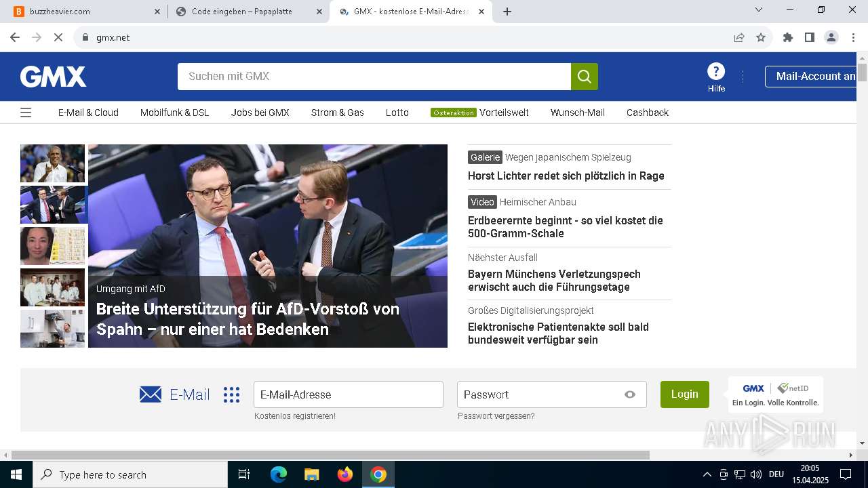The image size is (868, 488).
Task: Click the vertical page scrollbar thumb
Action: click(862, 72)
